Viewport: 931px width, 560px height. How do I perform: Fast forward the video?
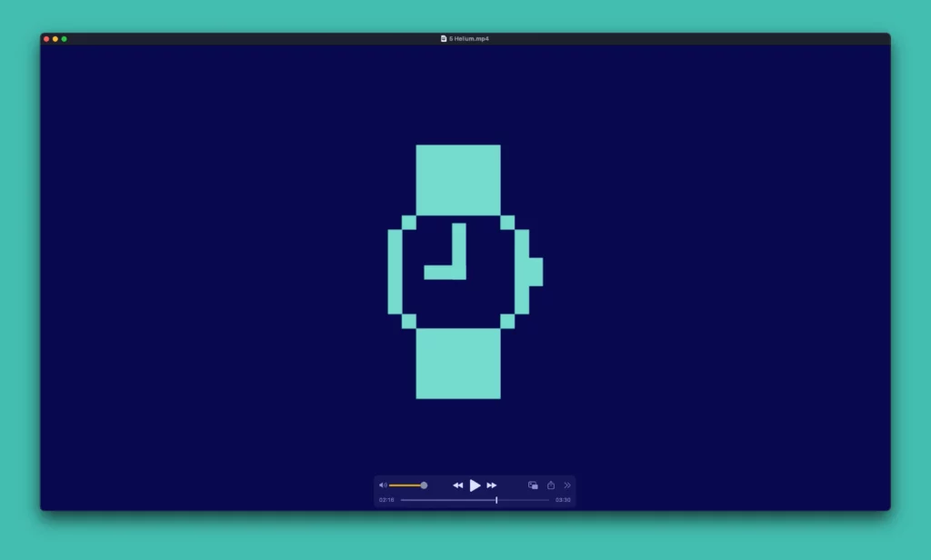(x=492, y=485)
